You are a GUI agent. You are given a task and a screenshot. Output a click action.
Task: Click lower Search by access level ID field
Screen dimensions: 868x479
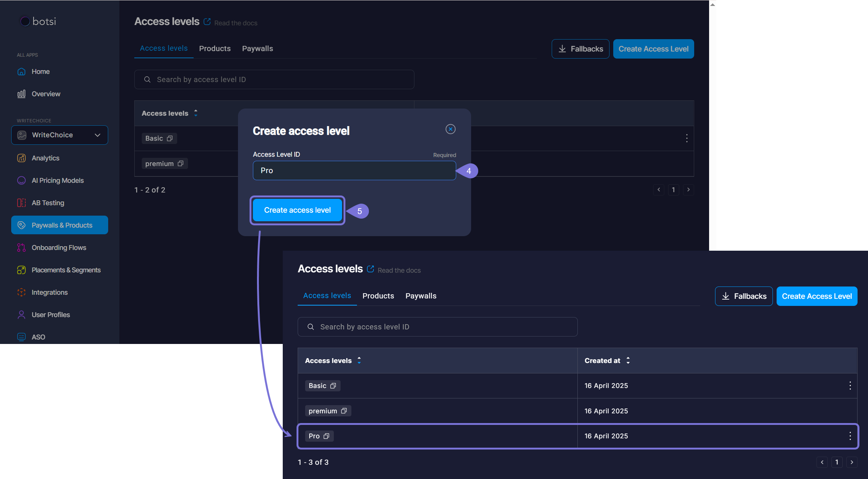(437, 327)
